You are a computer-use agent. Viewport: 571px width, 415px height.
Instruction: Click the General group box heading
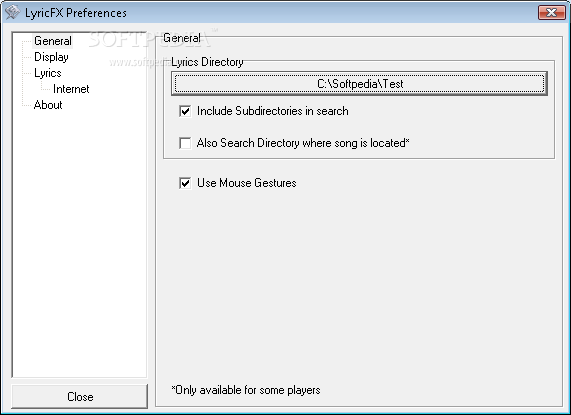pyautogui.click(x=182, y=38)
